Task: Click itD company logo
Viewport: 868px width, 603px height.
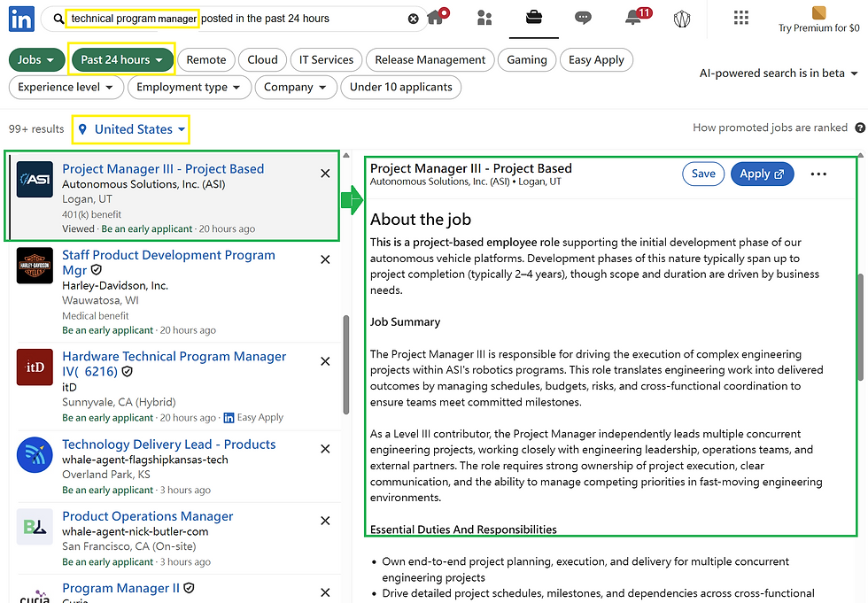Action: click(x=35, y=367)
